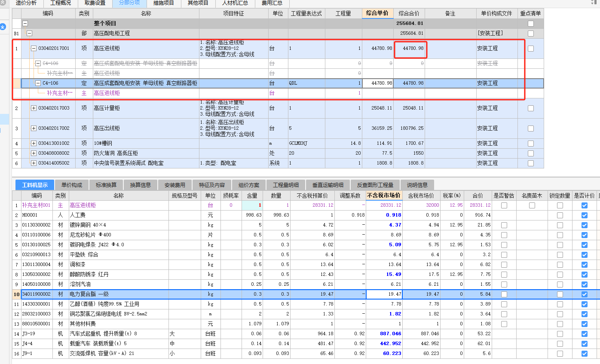Switch to the 人材机汇总 tab

[x=235, y=3]
